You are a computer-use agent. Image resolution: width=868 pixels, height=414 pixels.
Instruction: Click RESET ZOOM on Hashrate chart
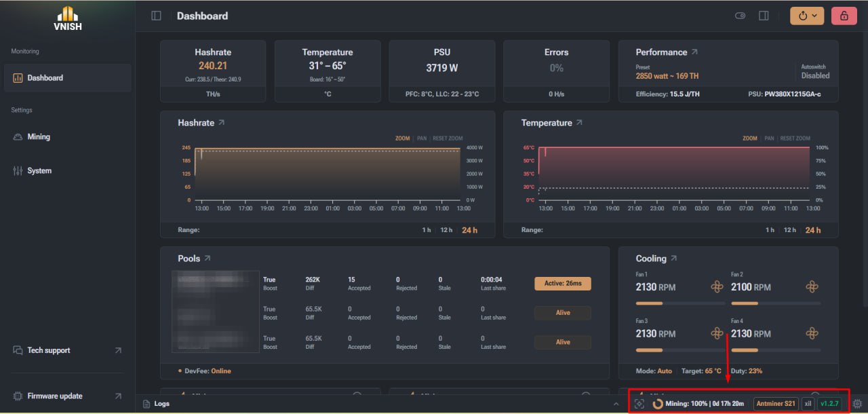448,138
